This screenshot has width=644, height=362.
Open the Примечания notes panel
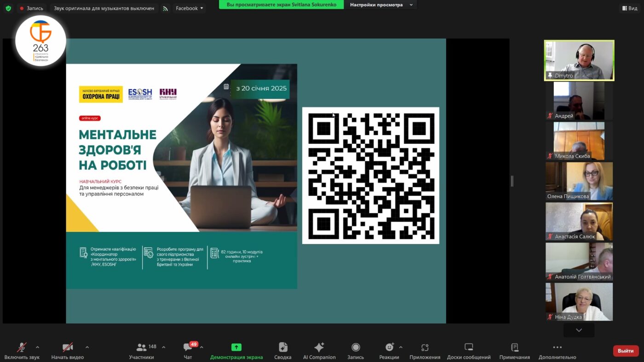515,351
